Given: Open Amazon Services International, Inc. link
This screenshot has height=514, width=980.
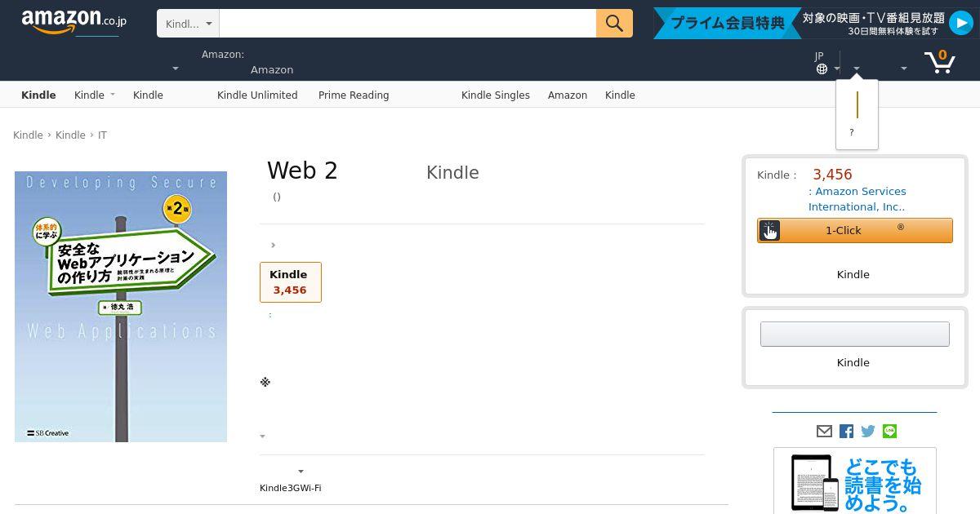Looking at the screenshot, I should [x=857, y=199].
